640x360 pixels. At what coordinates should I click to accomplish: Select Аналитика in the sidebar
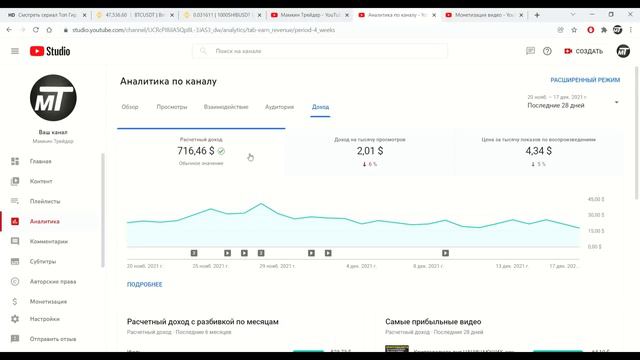pyautogui.click(x=44, y=221)
